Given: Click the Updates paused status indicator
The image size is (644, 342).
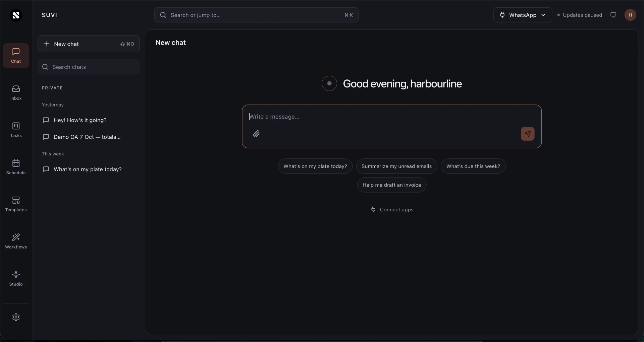Looking at the screenshot, I should pyautogui.click(x=580, y=15).
